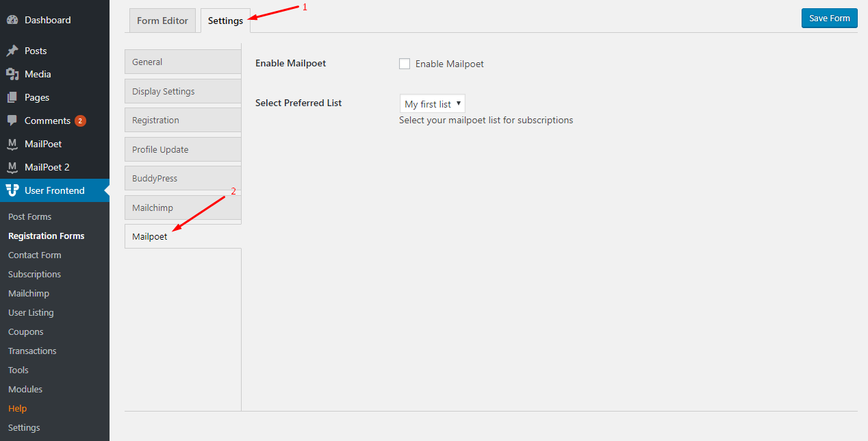Open Posts in the admin menu
Screen dimensions: 868x441
55,51
